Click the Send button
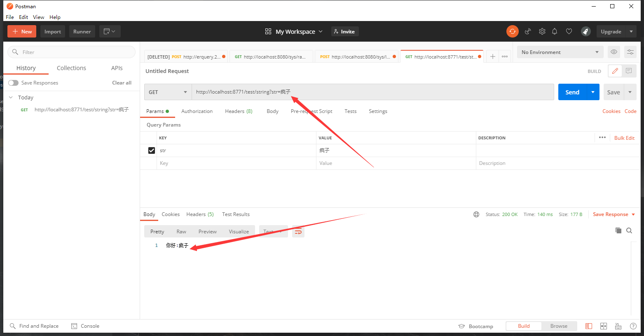Viewport: 644px width, 336px height. (572, 92)
